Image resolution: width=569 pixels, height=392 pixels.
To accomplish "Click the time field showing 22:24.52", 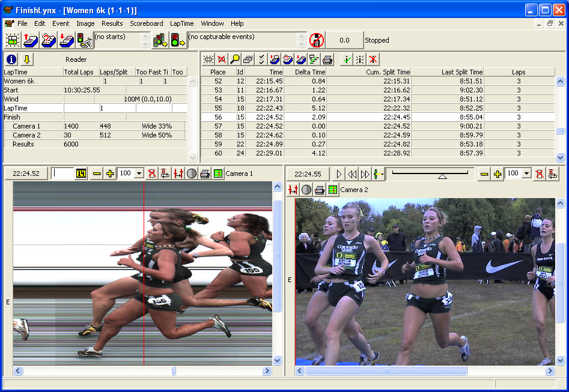I will [x=25, y=173].
